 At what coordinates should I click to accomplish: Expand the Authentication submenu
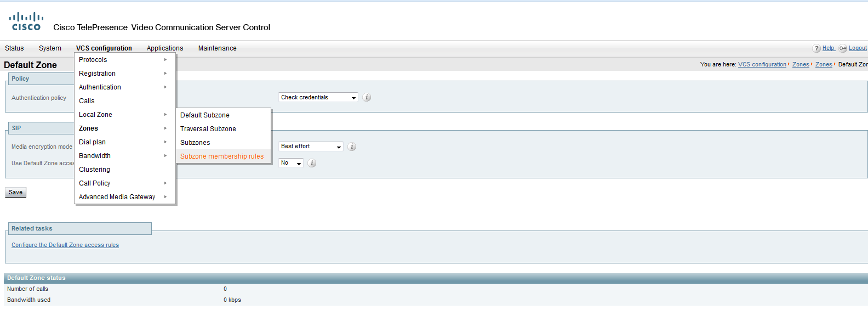pyautogui.click(x=125, y=87)
